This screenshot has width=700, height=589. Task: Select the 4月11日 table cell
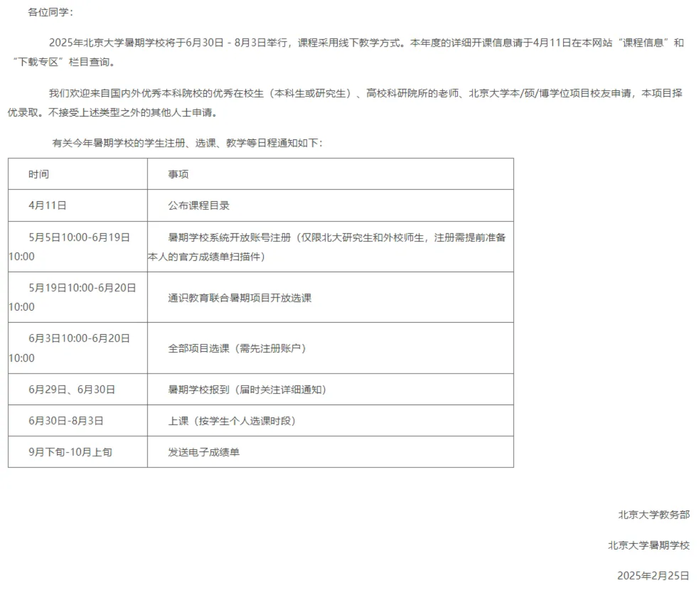pos(47,205)
